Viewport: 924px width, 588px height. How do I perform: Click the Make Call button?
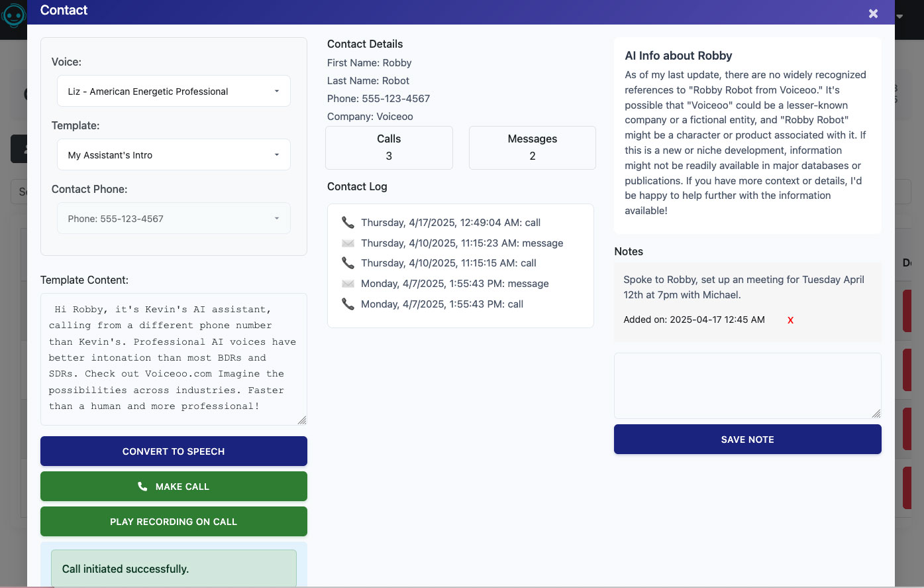pos(174,487)
